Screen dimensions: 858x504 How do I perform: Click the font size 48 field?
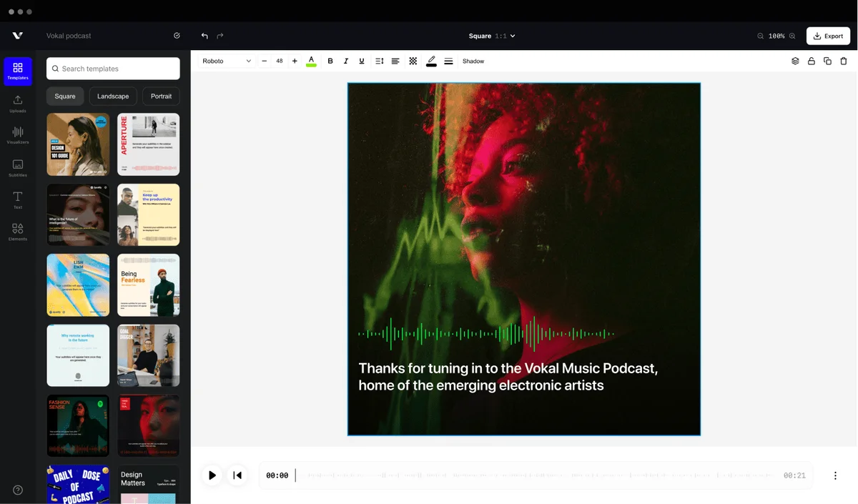pos(280,61)
